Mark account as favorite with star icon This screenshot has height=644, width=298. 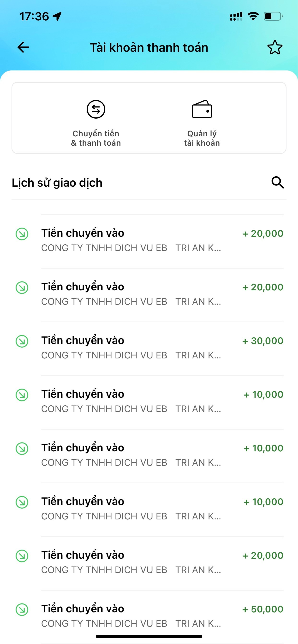[275, 47]
